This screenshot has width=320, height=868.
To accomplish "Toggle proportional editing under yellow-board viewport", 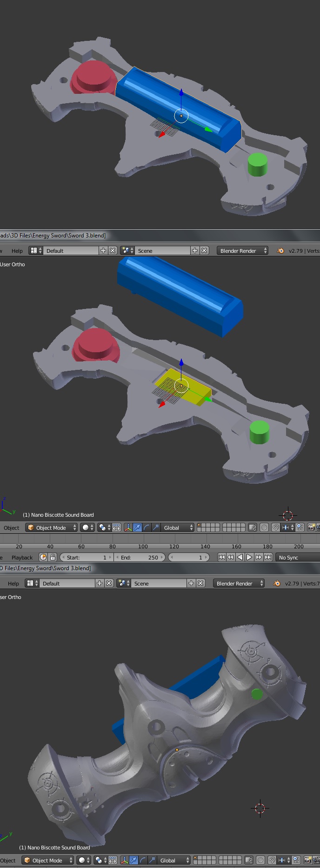I will 264,527.
